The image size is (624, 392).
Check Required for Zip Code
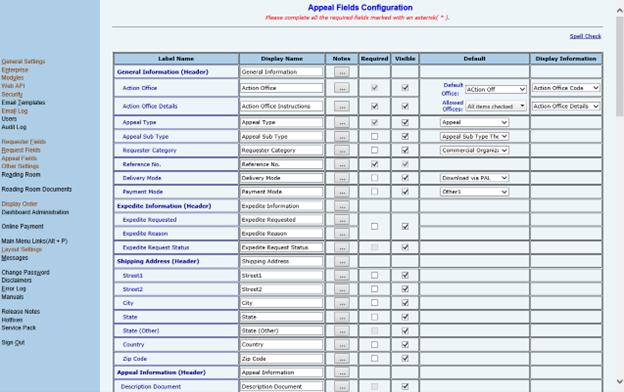click(374, 359)
